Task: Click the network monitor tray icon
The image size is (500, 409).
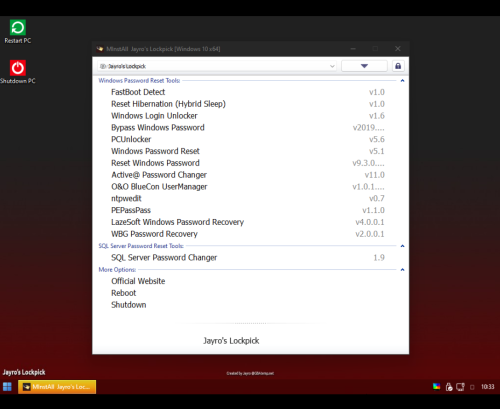Action: [x=460, y=387]
